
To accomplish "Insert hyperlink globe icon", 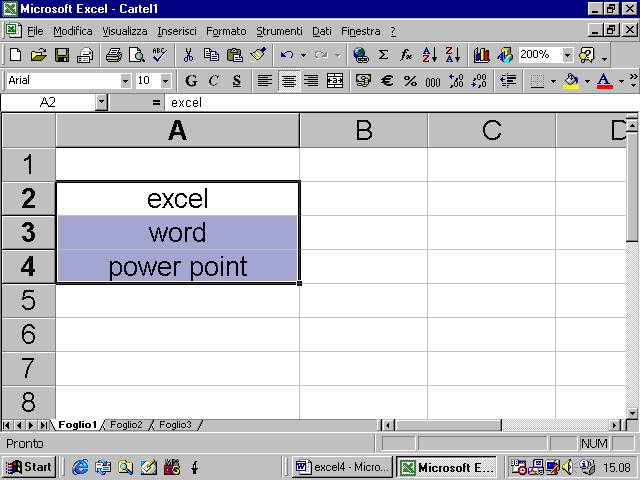I will pyautogui.click(x=361, y=55).
